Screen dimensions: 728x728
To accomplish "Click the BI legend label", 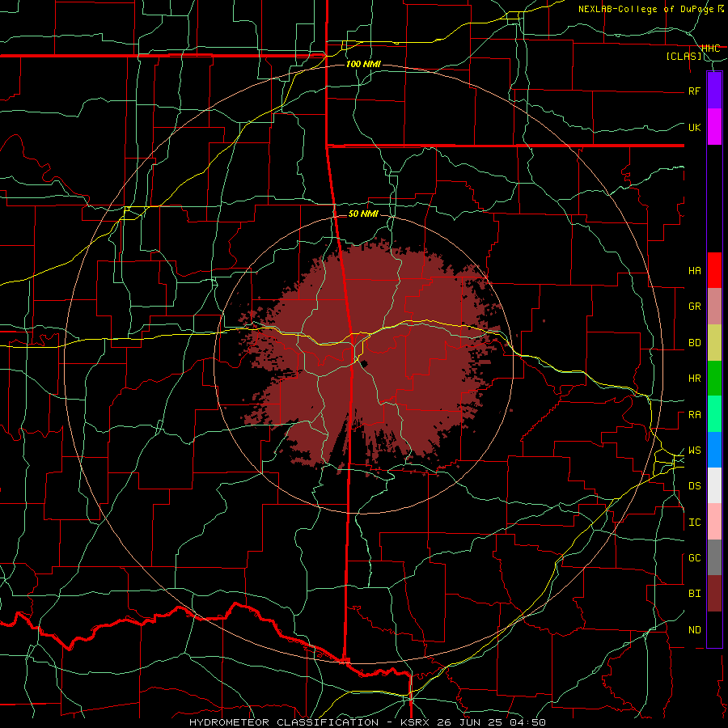I will 694,594.
